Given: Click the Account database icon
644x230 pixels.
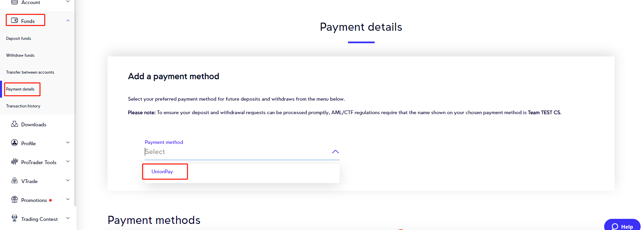Looking at the screenshot, I should coord(15,2).
